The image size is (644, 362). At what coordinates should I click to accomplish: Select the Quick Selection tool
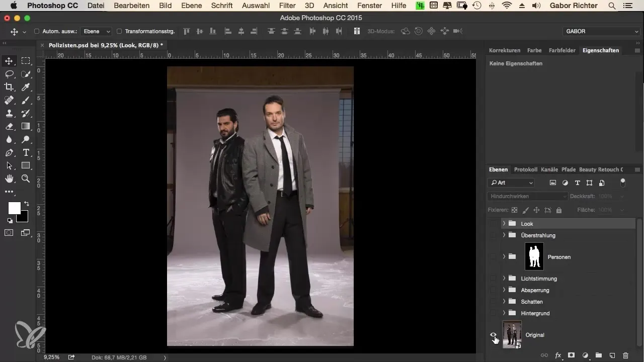point(26,74)
